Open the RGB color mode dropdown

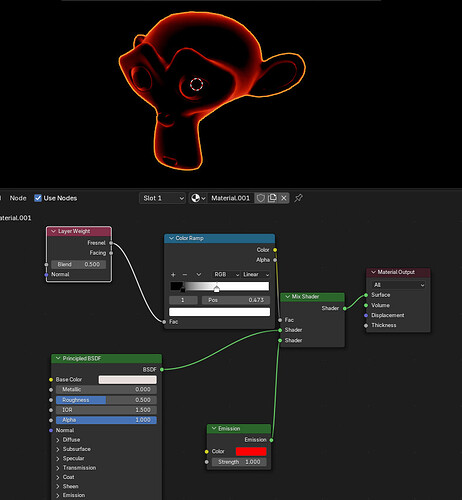pyautogui.click(x=226, y=274)
